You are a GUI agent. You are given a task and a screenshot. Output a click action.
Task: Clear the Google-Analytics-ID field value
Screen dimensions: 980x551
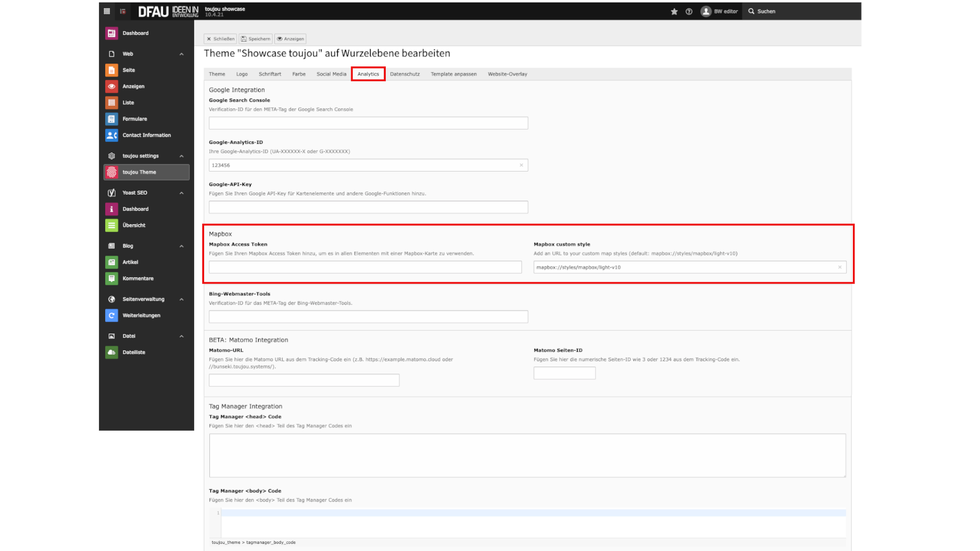(521, 165)
